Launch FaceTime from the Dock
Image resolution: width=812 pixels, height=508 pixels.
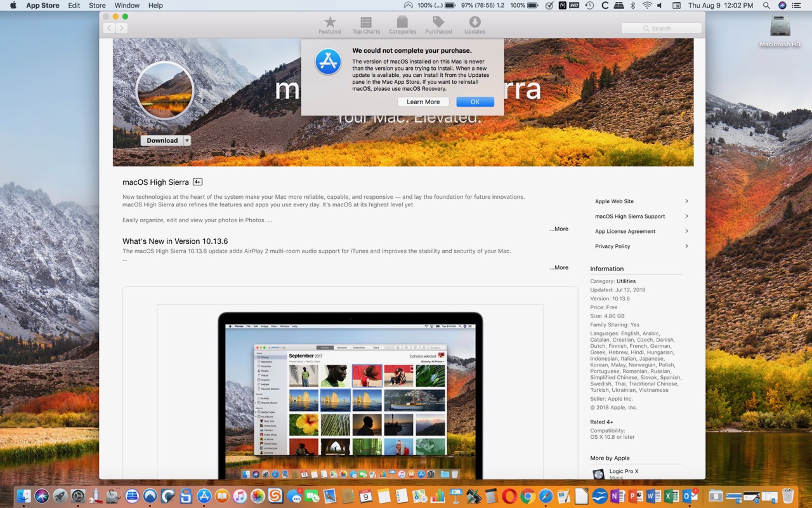(x=311, y=496)
